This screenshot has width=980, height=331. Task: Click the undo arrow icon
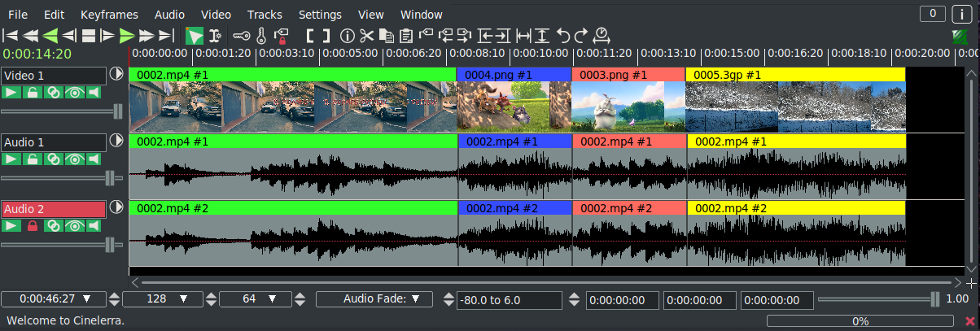click(562, 36)
